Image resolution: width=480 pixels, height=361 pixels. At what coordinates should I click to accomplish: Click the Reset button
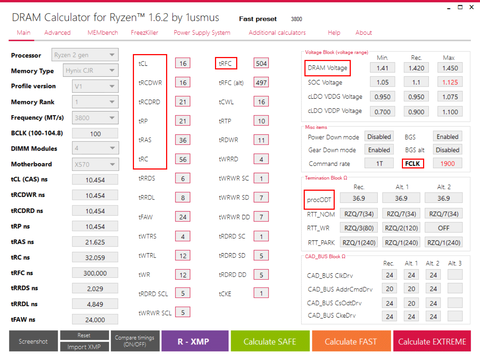pyautogui.click(x=84, y=335)
